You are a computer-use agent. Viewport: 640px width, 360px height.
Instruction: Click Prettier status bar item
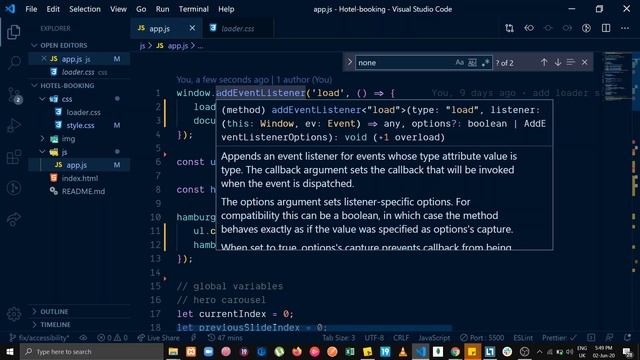559,338
